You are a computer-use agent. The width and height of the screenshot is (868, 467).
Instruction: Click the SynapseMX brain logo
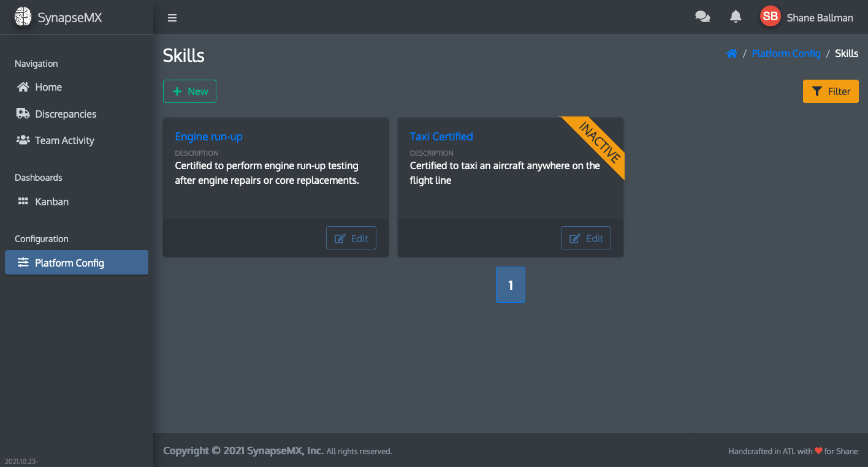(x=23, y=17)
